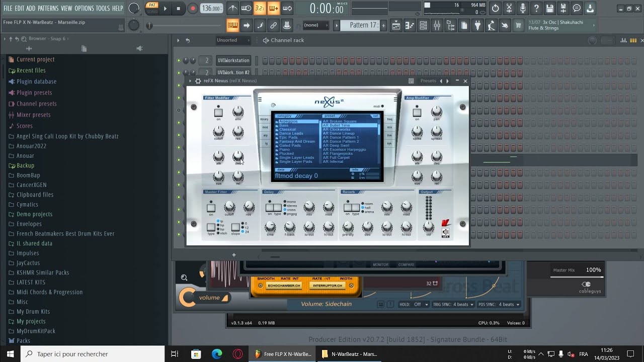Open the FILE menu
The height and width of the screenshot is (362, 644).
pyautogui.click(x=8, y=8)
